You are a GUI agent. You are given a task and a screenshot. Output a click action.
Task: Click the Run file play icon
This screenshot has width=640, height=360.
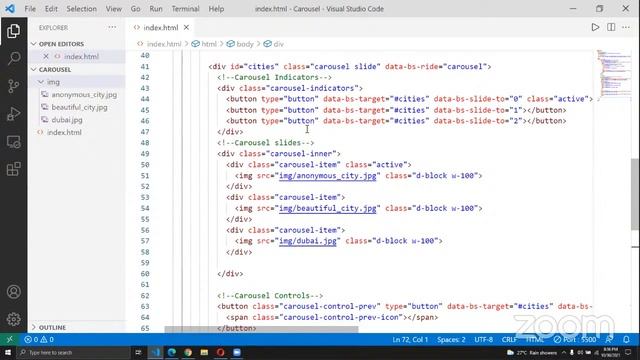595,27
